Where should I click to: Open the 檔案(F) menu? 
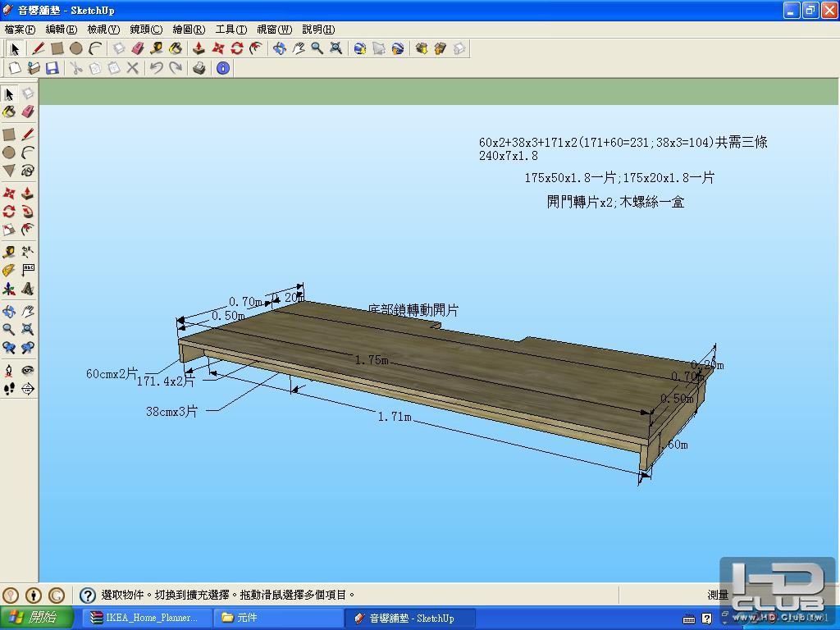(x=20, y=30)
